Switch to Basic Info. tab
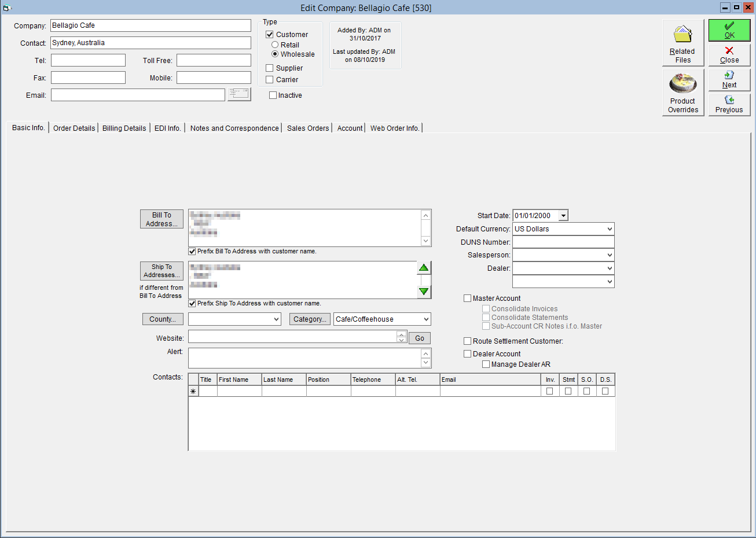Screen dimensions: 756x538 [x=28, y=128]
